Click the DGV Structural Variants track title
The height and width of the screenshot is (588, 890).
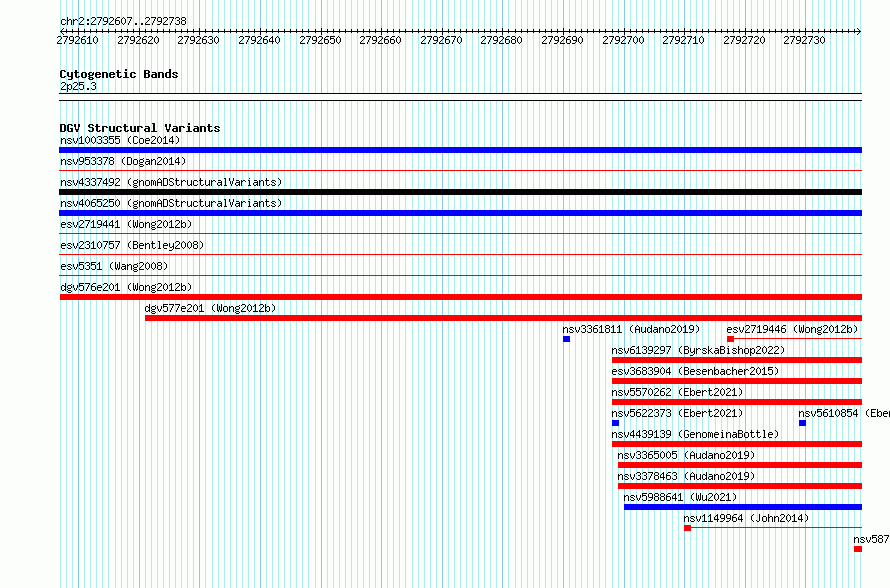140,128
